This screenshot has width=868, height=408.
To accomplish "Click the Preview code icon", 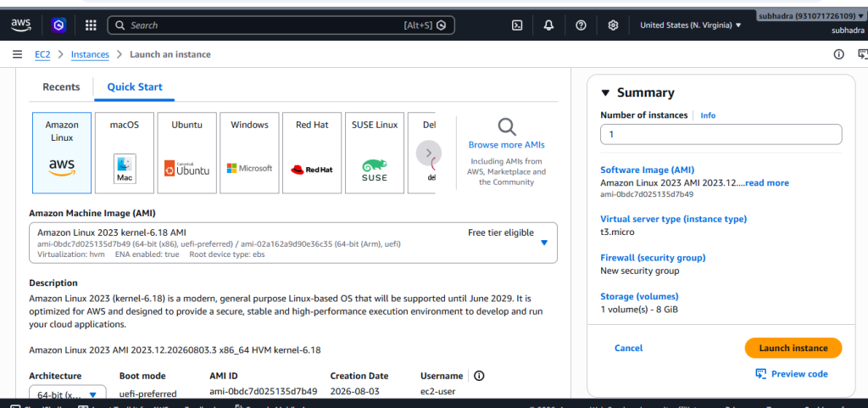I will pyautogui.click(x=760, y=374).
